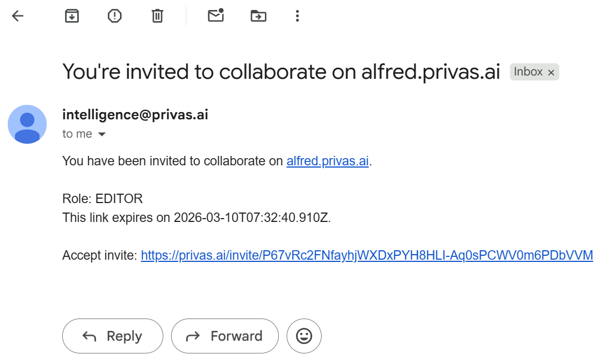Screen dimensions: 616x364
Task: Click the "Role: EDITOR" text line
Action: 102,199
